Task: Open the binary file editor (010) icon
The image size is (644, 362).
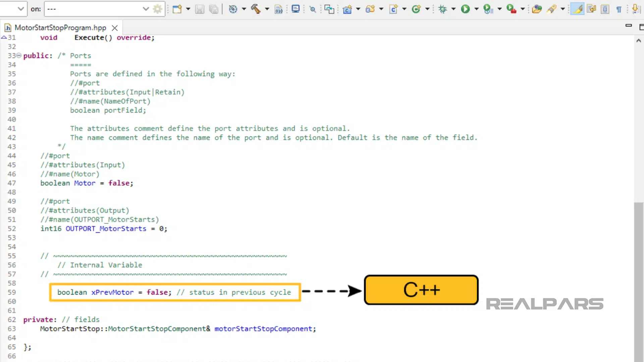Action: pyautogui.click(x=279, y=9)
